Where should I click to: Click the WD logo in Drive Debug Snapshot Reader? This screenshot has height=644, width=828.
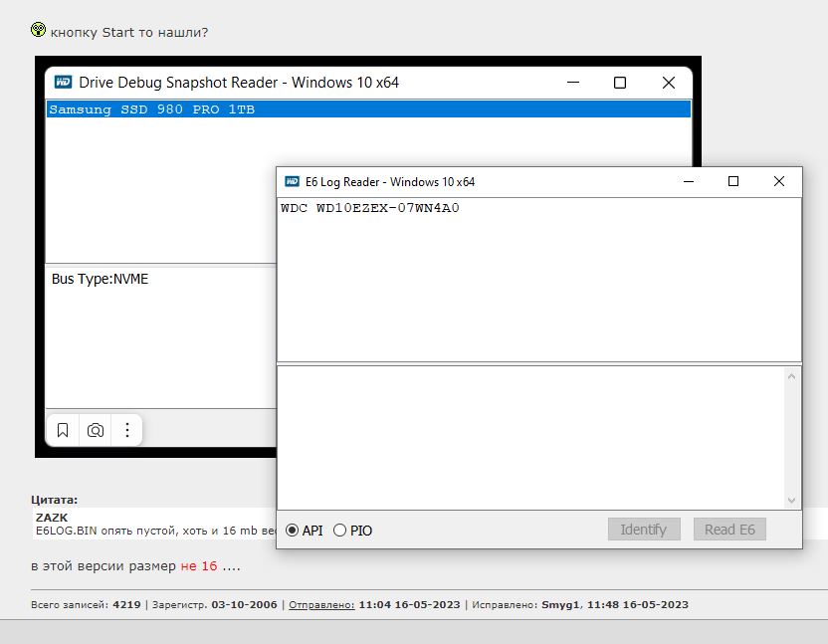coord(63,82)
